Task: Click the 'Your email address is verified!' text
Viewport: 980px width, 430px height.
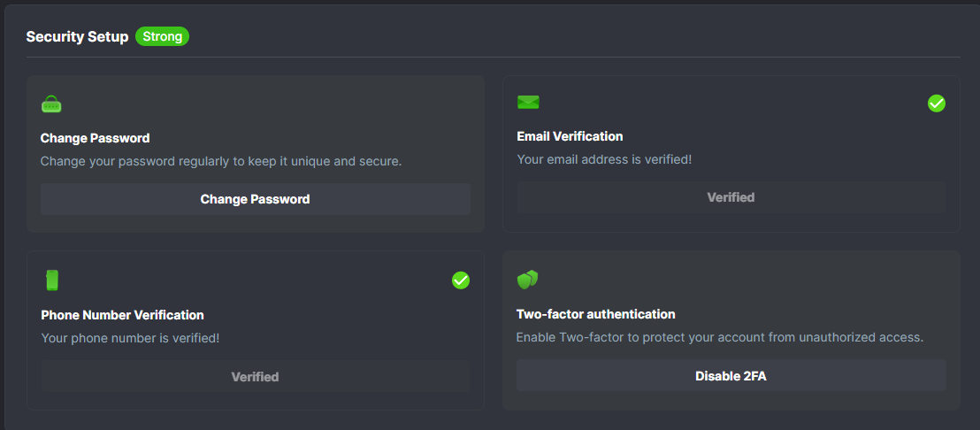Action: [x=604, y=160]
